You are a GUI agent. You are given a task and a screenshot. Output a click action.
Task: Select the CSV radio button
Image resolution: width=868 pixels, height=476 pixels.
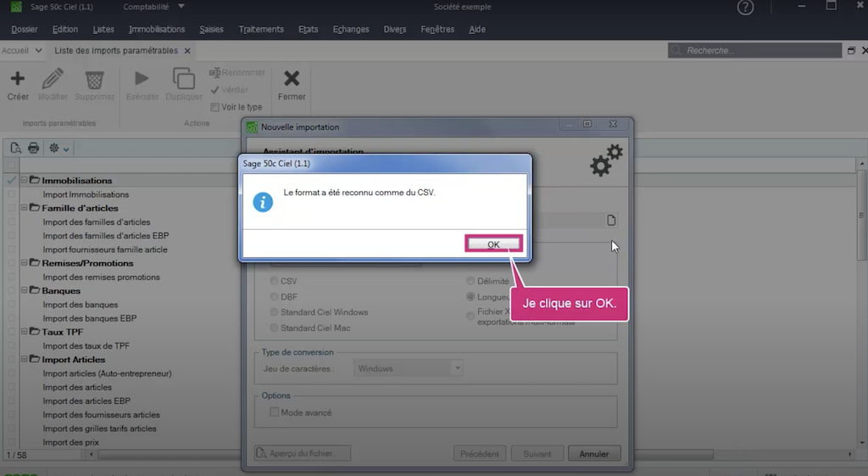tap(274, 281)
